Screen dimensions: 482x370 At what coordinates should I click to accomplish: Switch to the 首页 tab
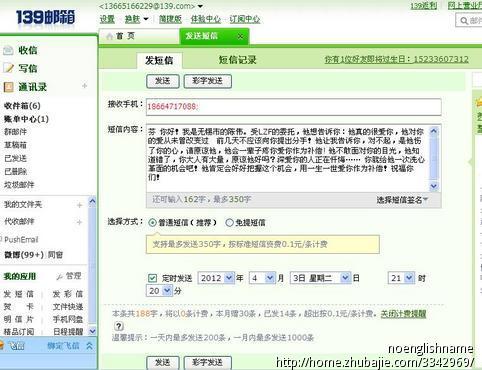coord(139,36)
